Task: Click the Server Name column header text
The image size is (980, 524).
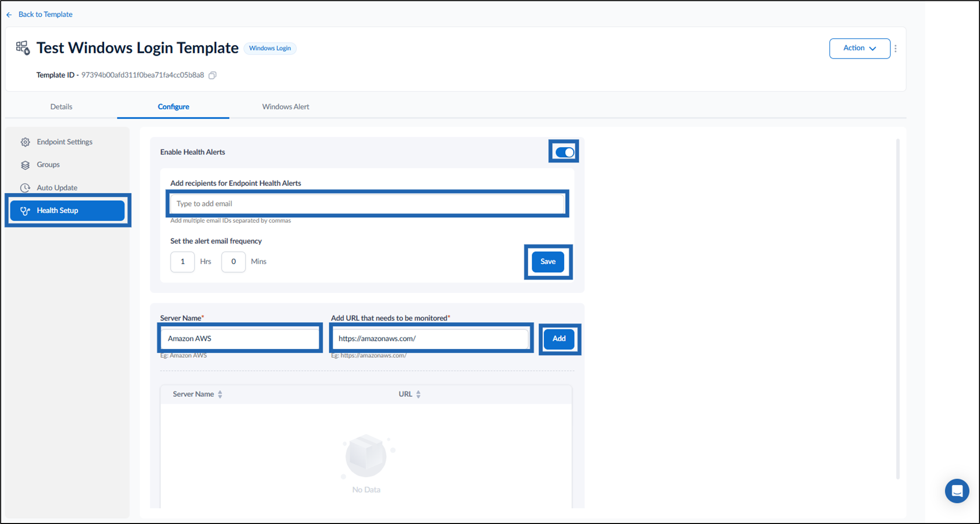Action: pyautogui.click(x=193, y=394)
